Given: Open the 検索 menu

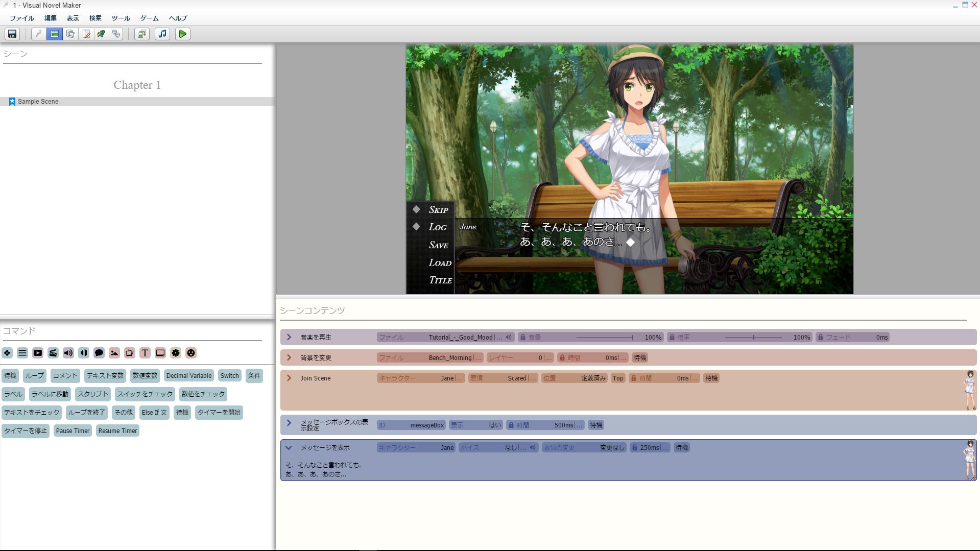Looking at the screenshot, I should pos(95,18).
